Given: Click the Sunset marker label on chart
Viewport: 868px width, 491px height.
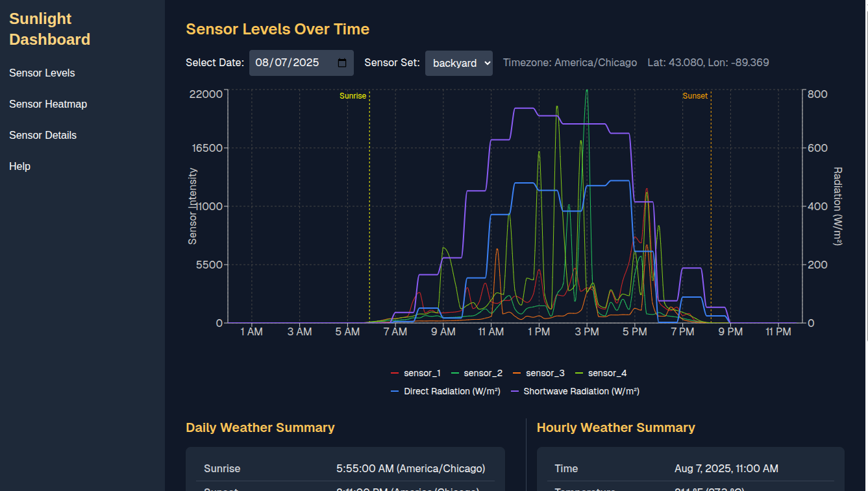Looking at the screenshot, I should [695, 96].
